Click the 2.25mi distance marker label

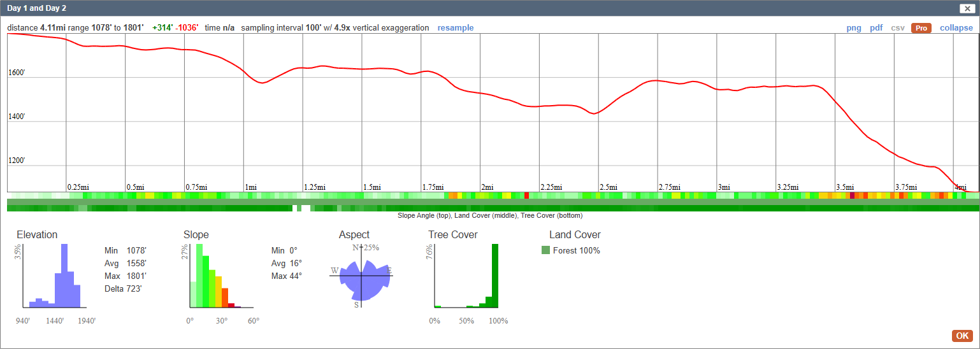(552, 187)
